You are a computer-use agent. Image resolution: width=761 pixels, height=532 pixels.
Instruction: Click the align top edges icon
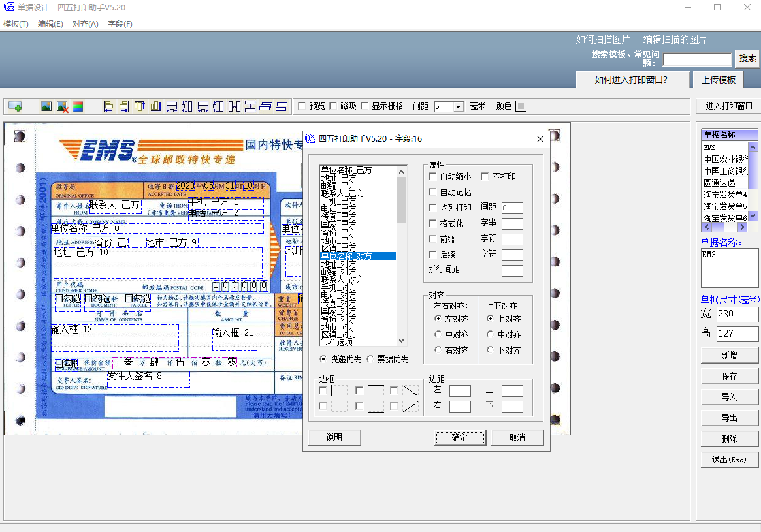140,106
